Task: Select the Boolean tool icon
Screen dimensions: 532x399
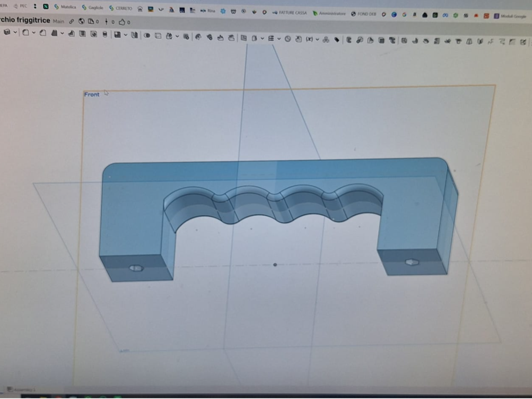Action: (x=147, y=35)
